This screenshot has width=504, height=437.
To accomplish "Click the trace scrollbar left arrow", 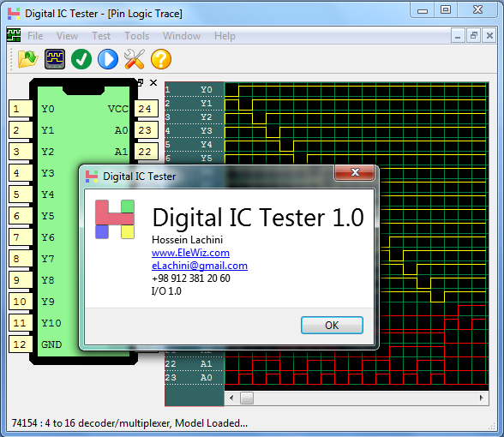I will pyautogui.click(x=231, y=398).
